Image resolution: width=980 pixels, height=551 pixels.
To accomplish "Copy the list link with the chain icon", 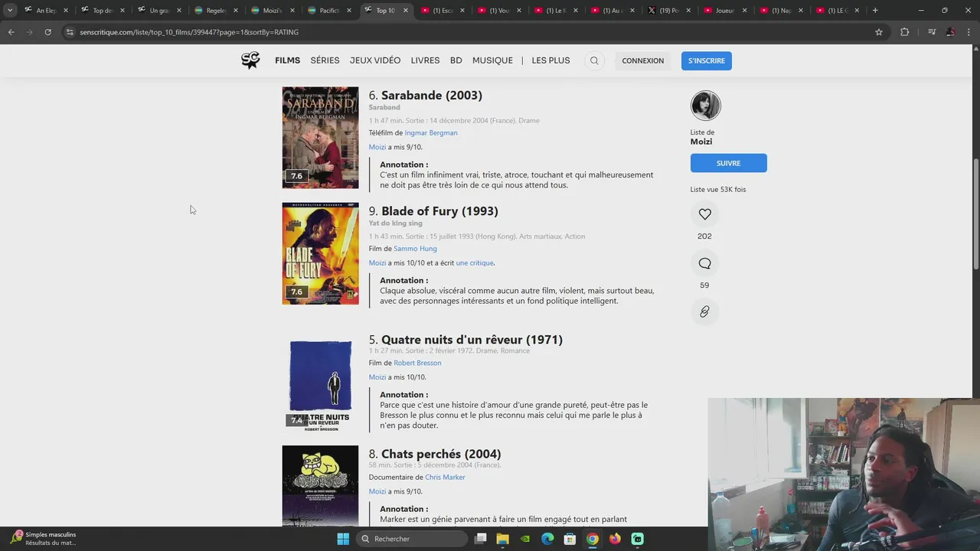I will (704, 311).
